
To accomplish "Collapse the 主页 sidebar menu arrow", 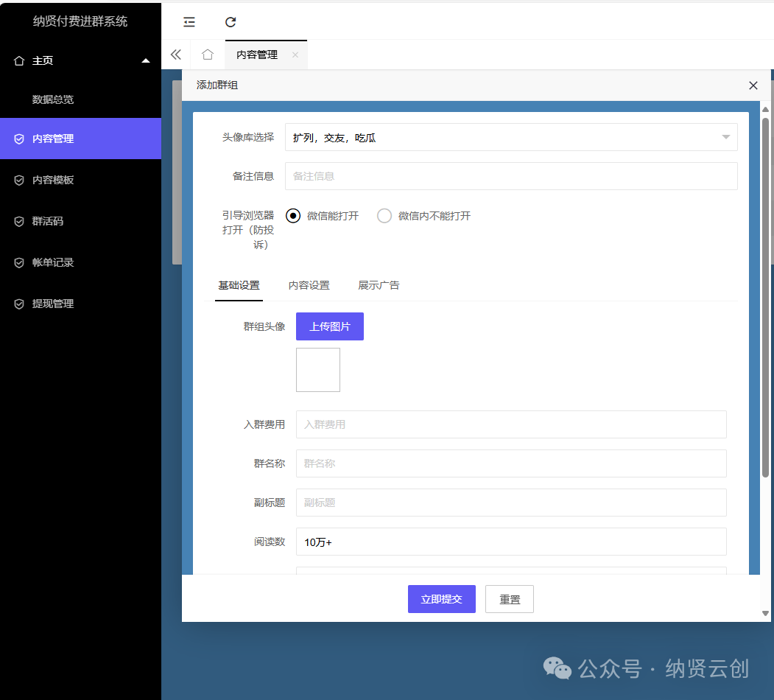I will pos(146,60).
